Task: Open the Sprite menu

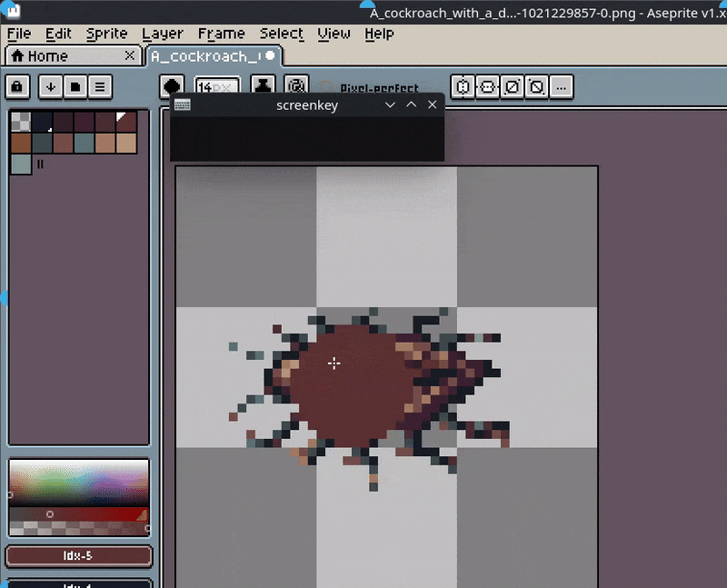Action: [106, 34]
